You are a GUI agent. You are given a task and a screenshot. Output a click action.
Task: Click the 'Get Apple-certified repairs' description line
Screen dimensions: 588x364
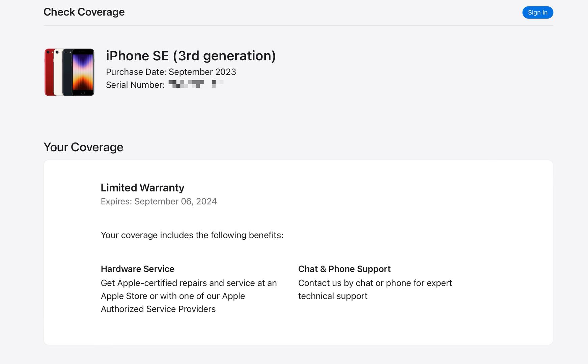[x=189, y=283]
